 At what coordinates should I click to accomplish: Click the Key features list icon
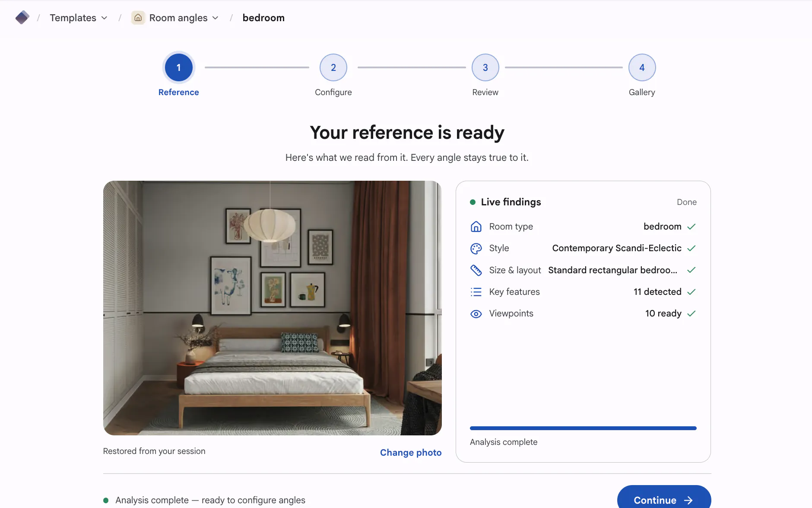pyautogui.click(x=476, y=292)
